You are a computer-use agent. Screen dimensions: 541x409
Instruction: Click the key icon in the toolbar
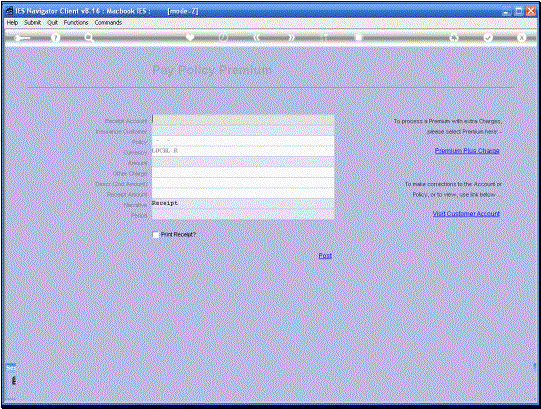coord(22,38)
